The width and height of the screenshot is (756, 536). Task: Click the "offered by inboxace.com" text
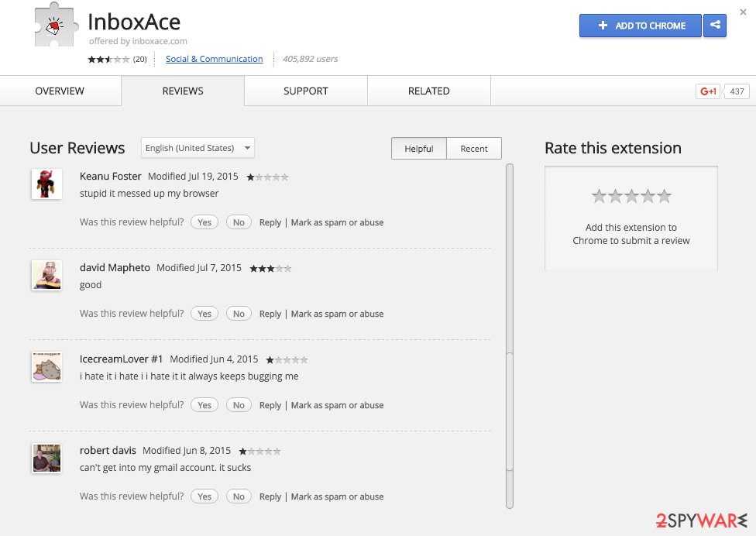pyautogui.click(x=138, y=42)
